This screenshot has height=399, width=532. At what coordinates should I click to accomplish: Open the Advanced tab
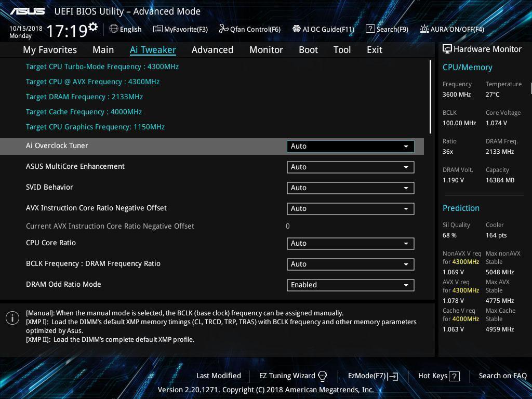(x=212, y=50)
